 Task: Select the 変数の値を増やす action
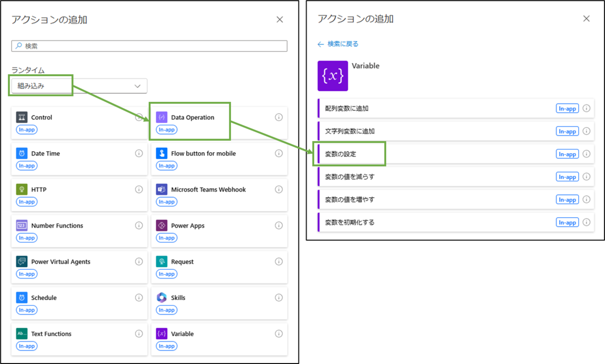point(456,200)
